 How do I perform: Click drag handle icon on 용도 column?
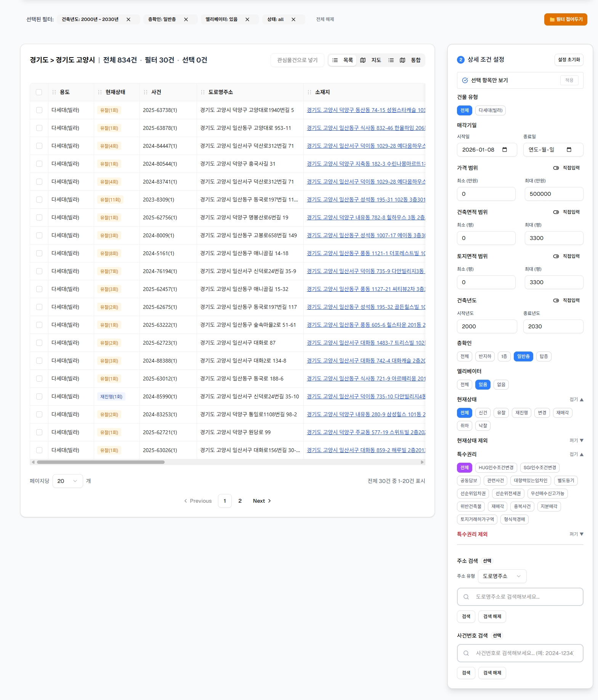[54, 92]
